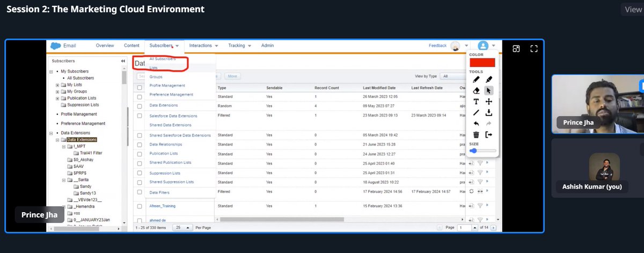Open the 25 Per Page dropdown

coord(183,228)
